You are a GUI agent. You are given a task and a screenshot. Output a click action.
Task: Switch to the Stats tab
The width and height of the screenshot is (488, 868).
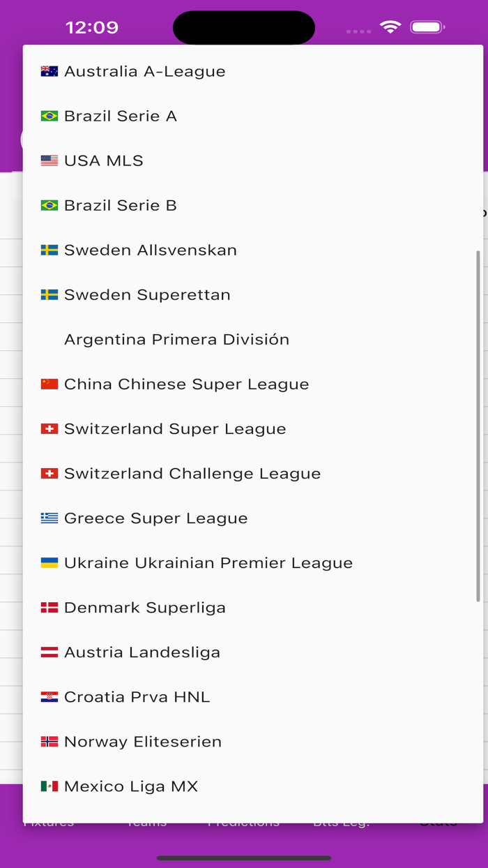click(437, 822)
